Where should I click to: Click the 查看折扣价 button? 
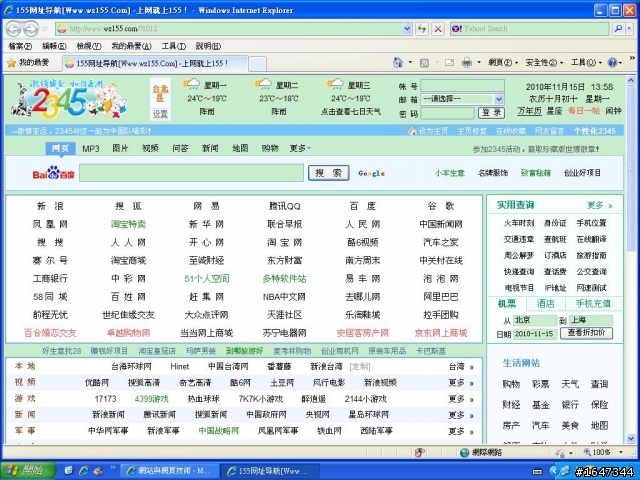coord(587,333)
